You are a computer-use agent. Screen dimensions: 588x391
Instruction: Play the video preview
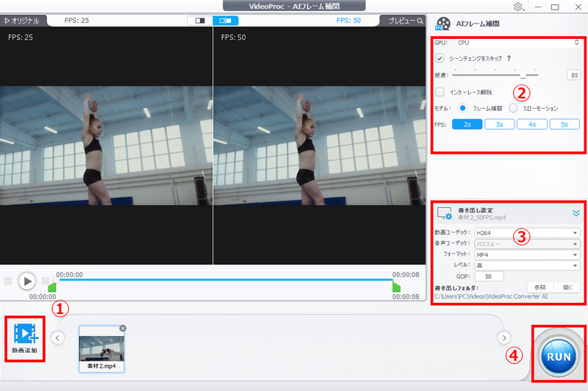point(27,281)
